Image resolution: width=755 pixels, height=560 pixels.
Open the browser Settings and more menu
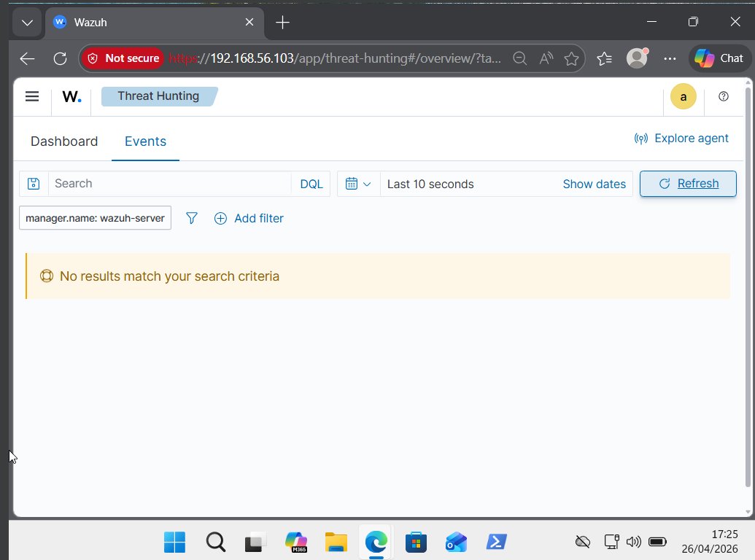click(670, 58)
